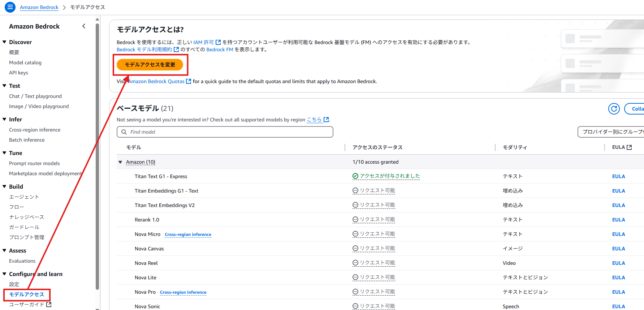Click the external link icon beside IAM 許可

pos(218,42)
